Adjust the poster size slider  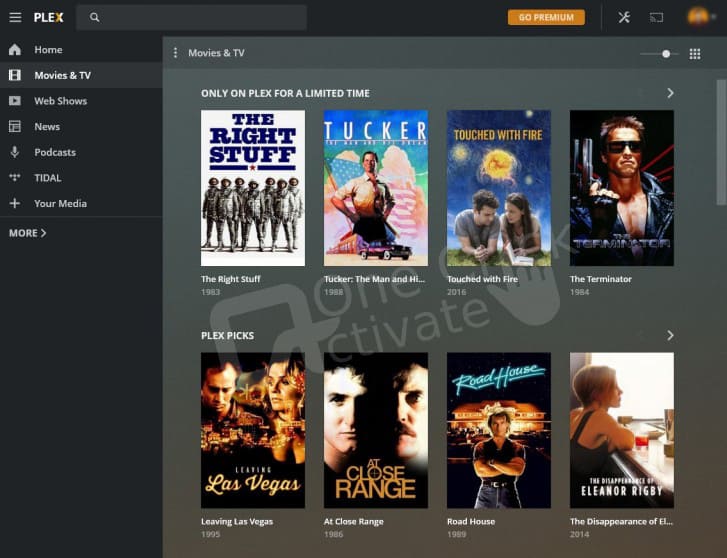click(x=659, y=54)
